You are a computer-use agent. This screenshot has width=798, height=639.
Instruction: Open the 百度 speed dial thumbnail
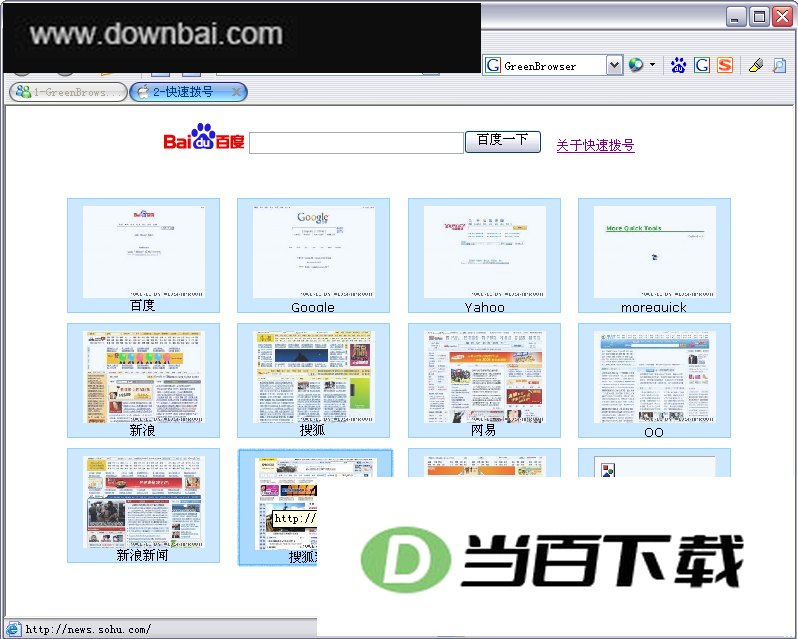point(144,255)
